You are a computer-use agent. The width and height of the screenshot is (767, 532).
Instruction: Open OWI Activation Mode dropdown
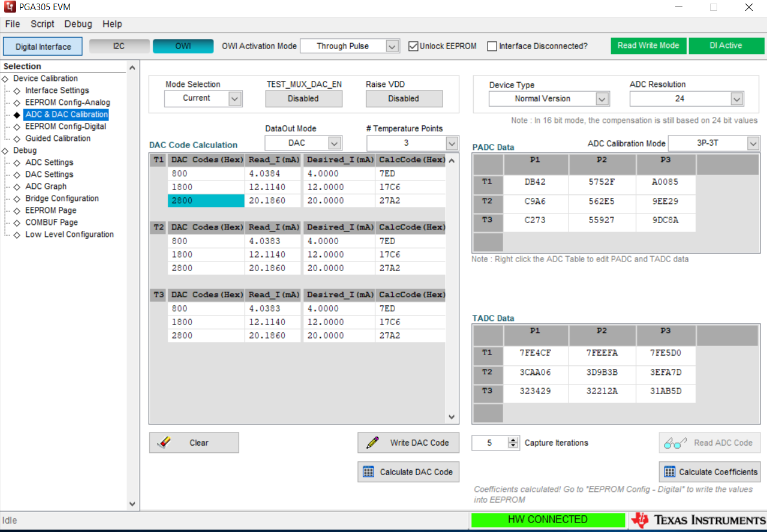coord(392,46)
